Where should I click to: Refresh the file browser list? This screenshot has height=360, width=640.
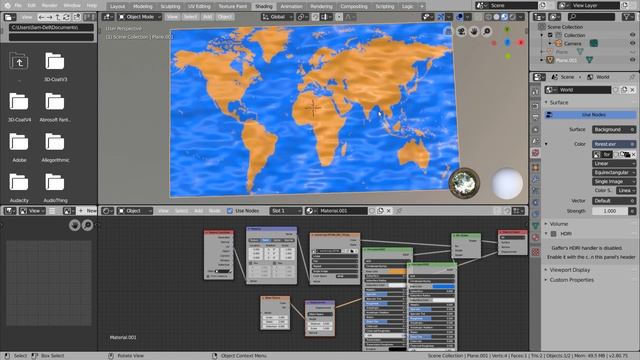tap(67, 17)
